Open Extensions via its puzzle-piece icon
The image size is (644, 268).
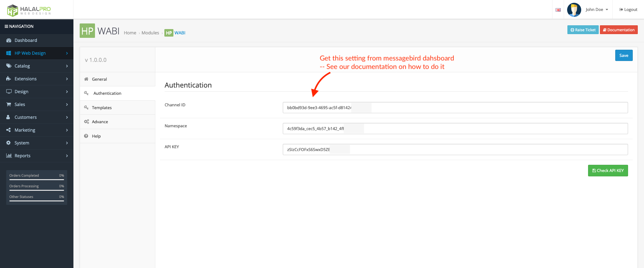pyautogui.click(x=9, y=79)
